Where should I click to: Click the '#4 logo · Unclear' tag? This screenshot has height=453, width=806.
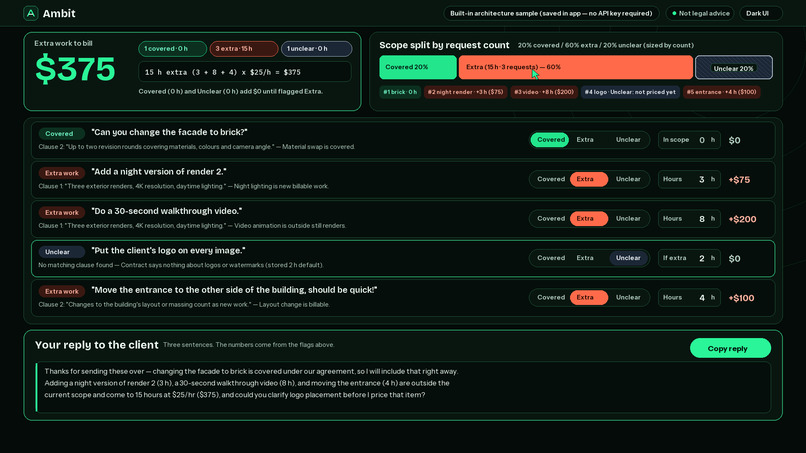pos(630,92)
